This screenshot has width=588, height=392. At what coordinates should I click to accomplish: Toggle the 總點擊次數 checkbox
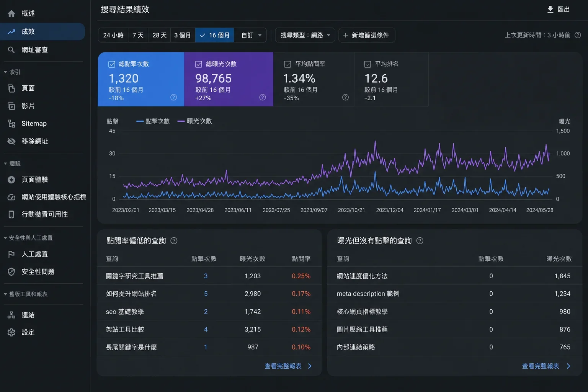[x=112, y=64]
